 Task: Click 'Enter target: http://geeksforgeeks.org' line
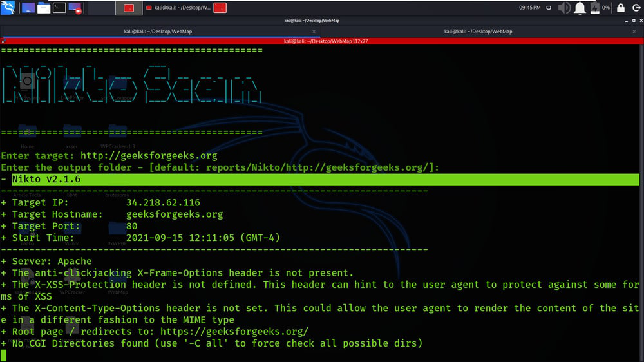click(x=109, y=156)
